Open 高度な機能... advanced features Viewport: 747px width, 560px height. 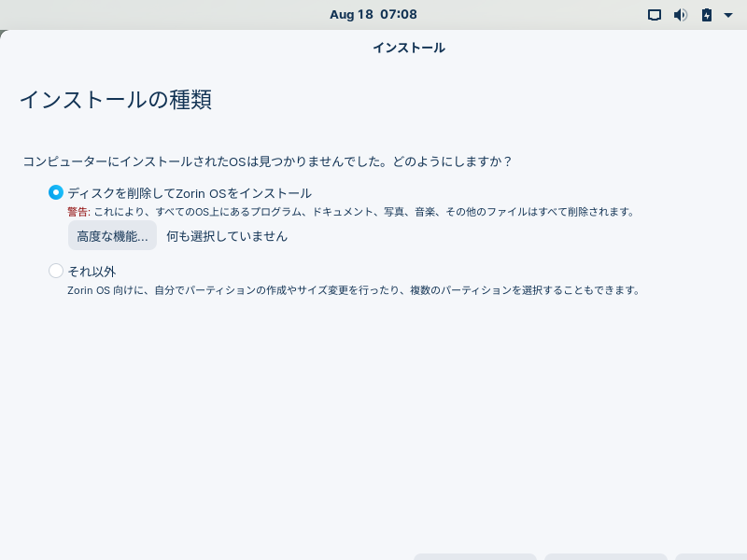coord(112,235)
